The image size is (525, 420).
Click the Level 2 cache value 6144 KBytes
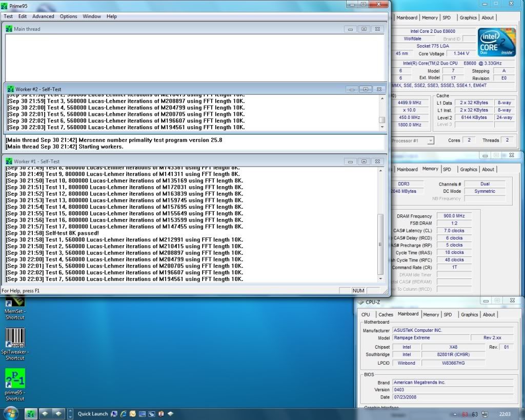(x=473, y=117)
